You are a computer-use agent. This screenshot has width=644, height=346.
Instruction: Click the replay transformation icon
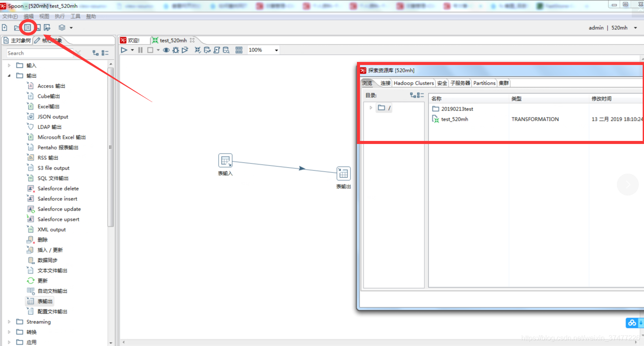(x=185, y=50)
